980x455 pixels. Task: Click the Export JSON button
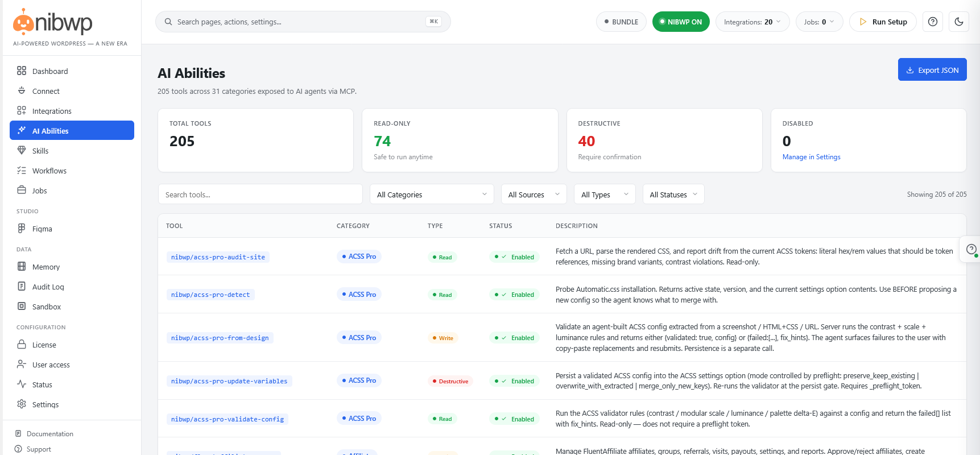(x=932, y=69)
